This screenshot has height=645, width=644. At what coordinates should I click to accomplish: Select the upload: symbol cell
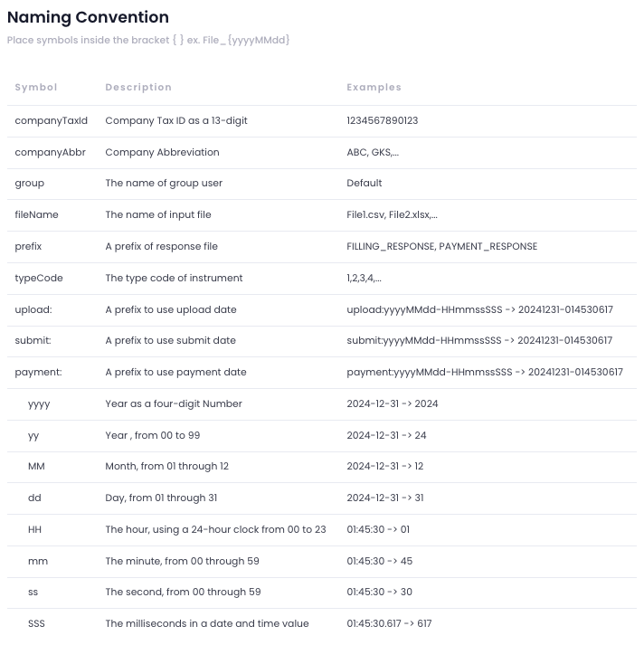[x=33, y=309]
